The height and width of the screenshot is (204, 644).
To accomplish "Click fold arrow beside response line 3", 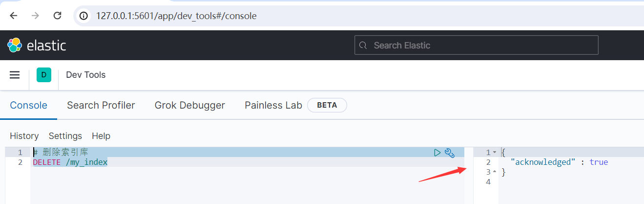I will [494, 172].
